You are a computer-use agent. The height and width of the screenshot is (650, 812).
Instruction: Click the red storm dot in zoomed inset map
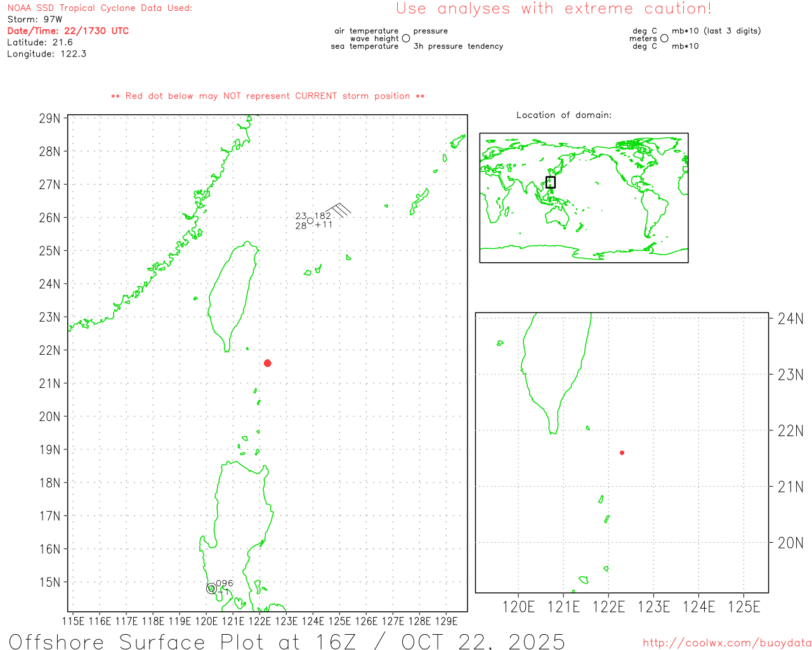(x=622, y=453)
